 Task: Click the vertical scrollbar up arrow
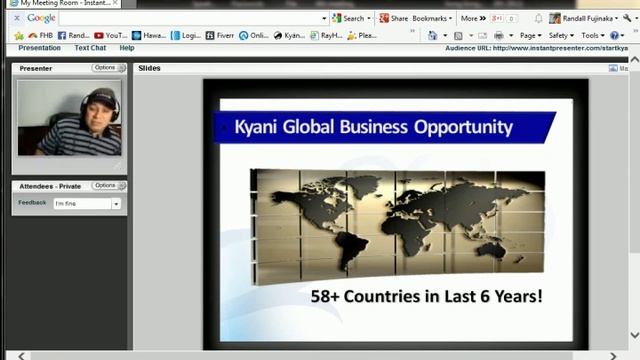(x=635, y=60)
